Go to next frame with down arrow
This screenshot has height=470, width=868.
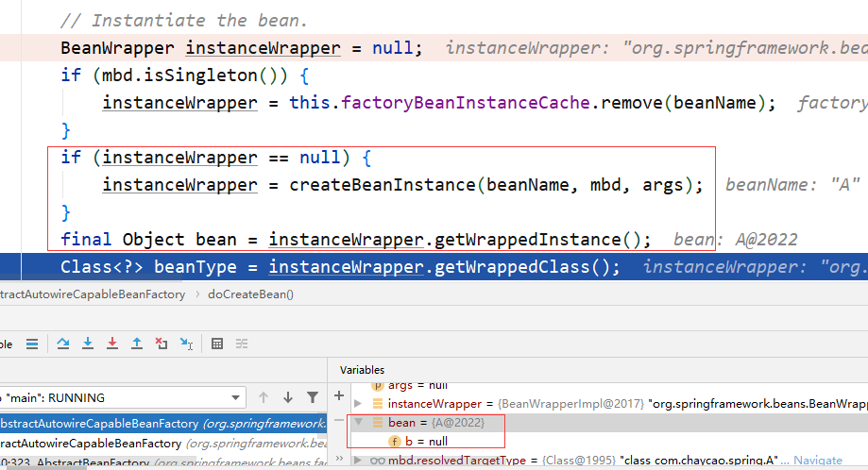288,397
